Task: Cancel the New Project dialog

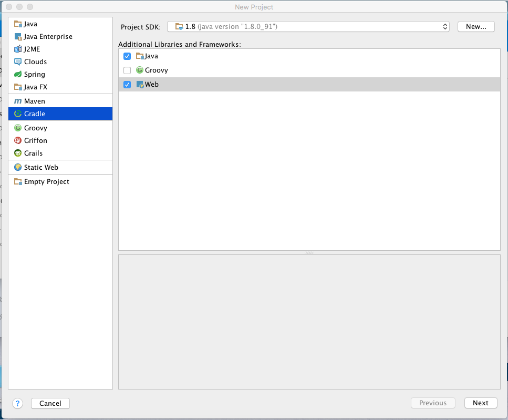Action: [50, 404]
